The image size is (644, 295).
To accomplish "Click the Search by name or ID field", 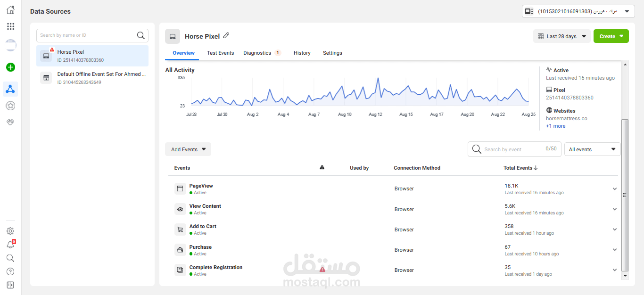I will [x=92, y=35].
